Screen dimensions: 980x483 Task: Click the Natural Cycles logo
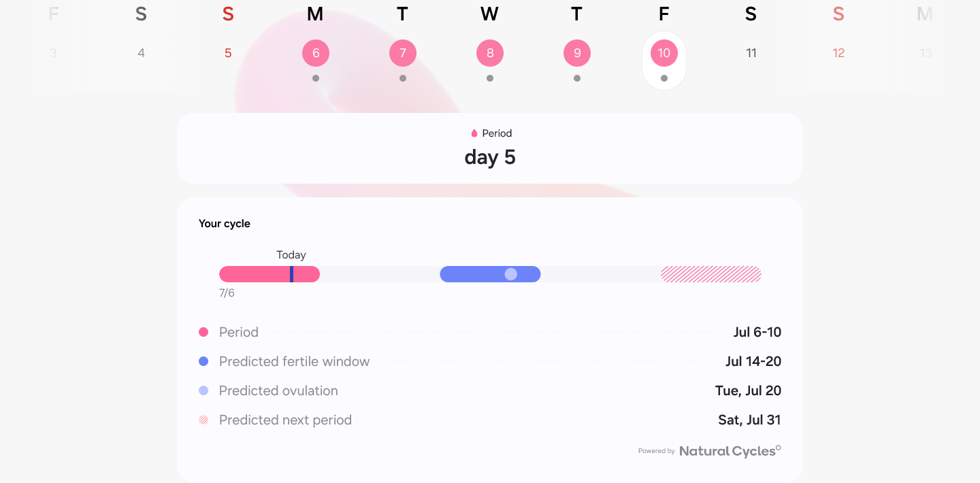coord(730,451)
